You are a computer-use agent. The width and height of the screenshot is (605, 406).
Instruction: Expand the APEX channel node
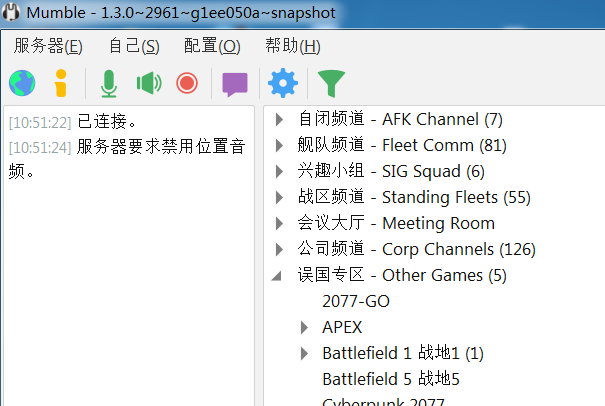304,327
